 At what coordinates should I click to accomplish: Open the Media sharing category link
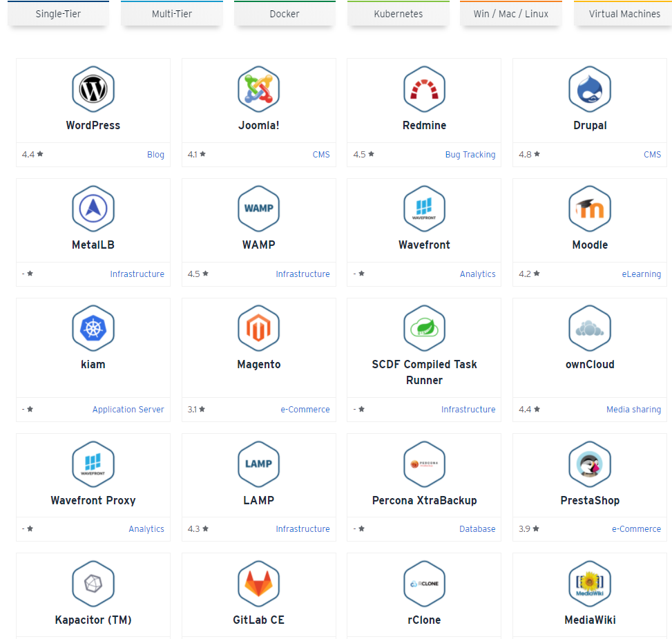[x=633, y=409]
